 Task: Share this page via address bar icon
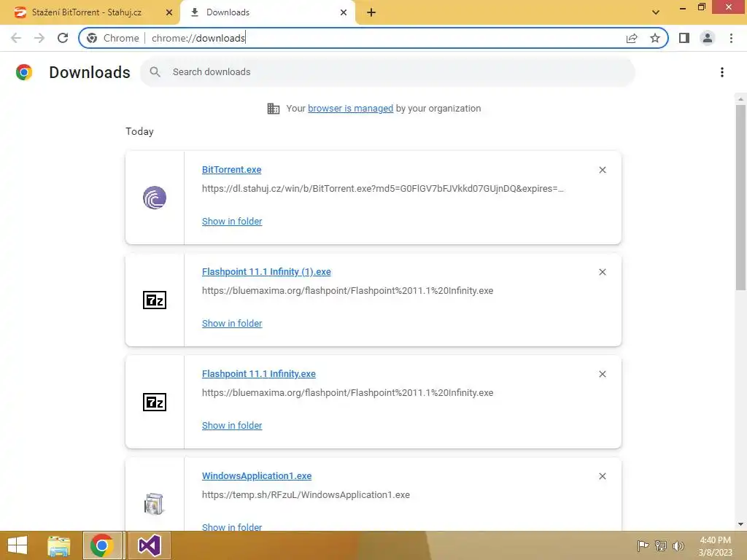(x=632, y=38)
